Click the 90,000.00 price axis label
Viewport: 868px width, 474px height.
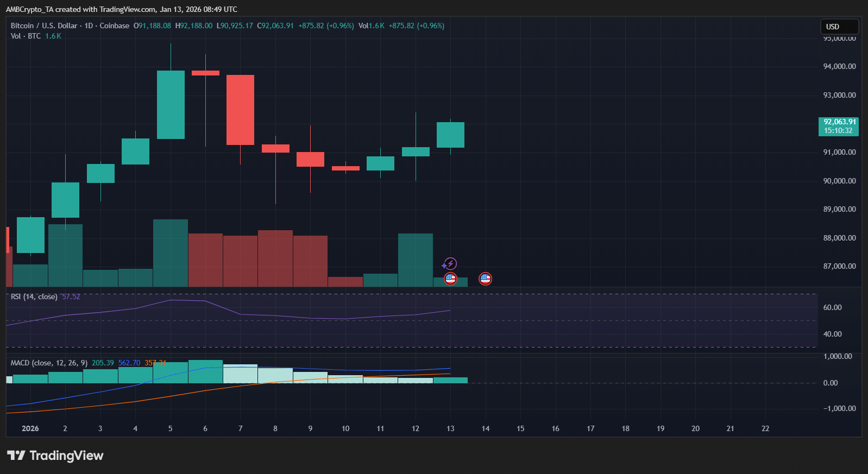tap(840, 181)
